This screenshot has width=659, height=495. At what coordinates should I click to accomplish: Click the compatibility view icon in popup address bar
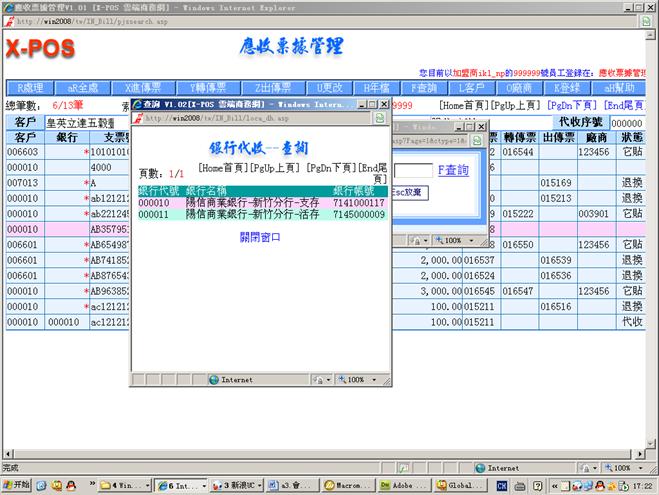coord(380,118)
